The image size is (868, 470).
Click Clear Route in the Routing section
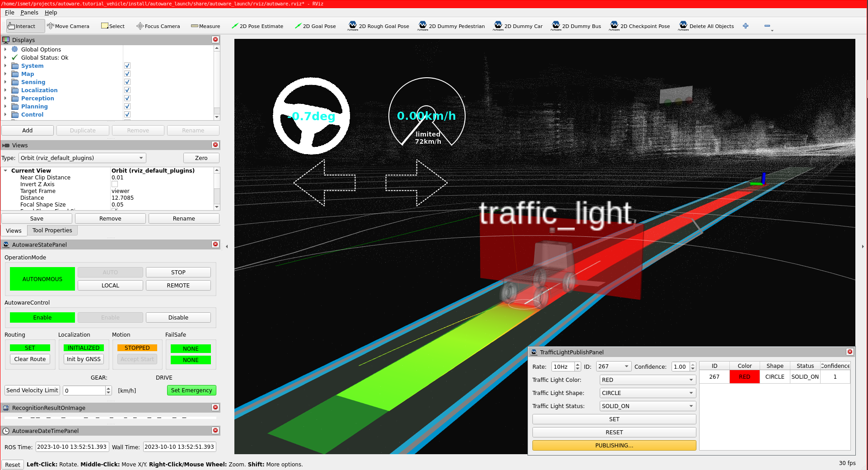pos(29,359)
